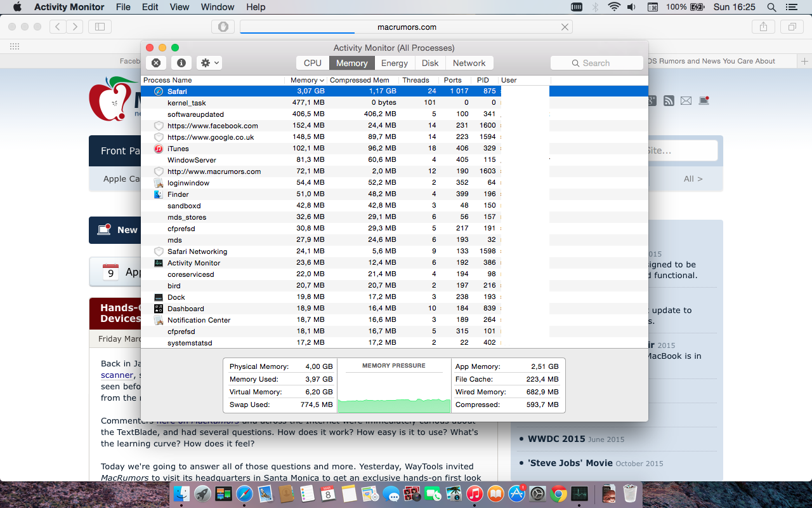This screenshot has height=508, width=812.
Task: Open Launchpad from the Dock
Action: [202, 493]
